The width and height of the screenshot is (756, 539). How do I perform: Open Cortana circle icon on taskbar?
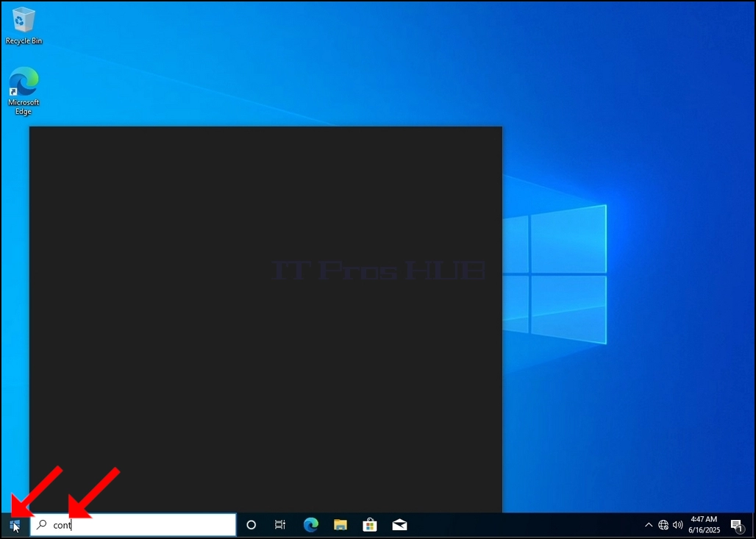click(x=252, y=525)
